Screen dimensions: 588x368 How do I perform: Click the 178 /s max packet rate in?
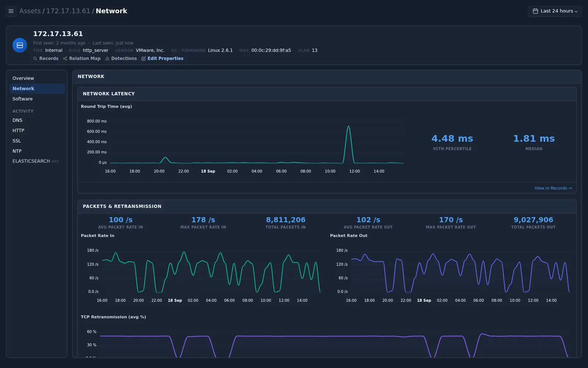[203, 220]
